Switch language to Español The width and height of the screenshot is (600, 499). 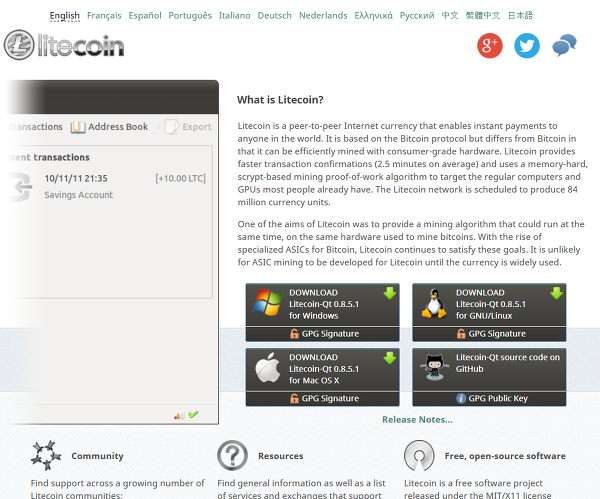[145, 16]
